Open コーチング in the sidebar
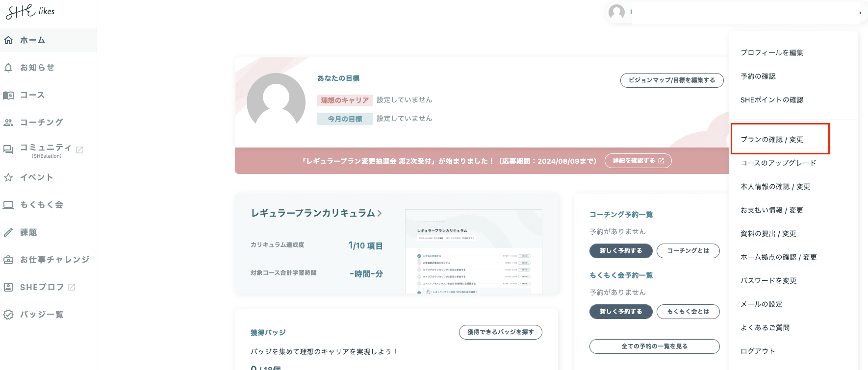 pyautogui.click(x=48, y=123)
